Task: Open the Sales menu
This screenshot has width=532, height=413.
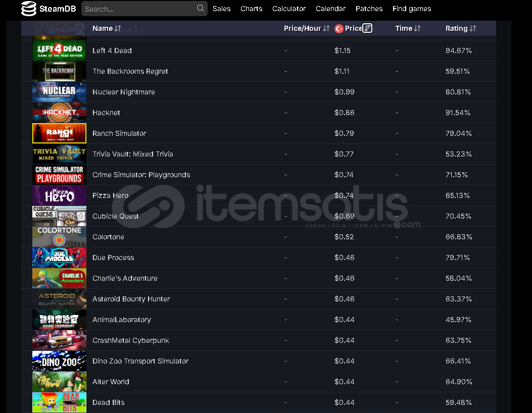Action: (222, 9)
